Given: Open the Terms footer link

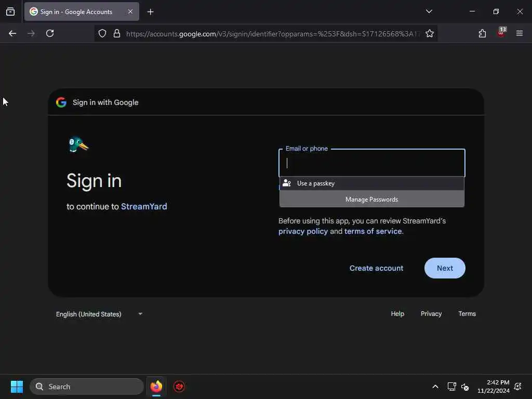Looking at the screenshot, I should (467, 314).
